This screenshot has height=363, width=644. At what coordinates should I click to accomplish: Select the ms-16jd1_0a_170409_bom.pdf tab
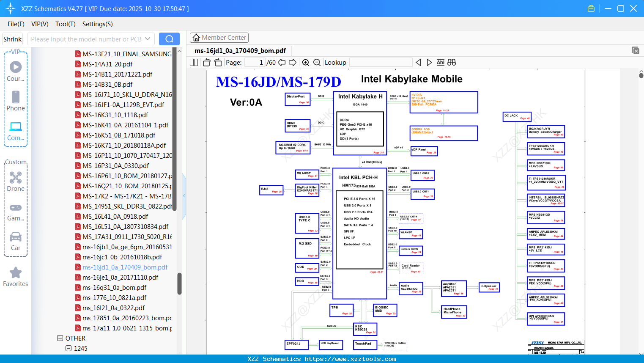pos(240,51)
